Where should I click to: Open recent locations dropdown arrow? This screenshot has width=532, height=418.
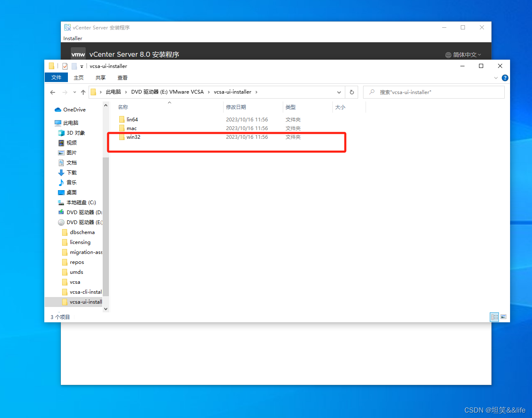(x=75, y=92)
